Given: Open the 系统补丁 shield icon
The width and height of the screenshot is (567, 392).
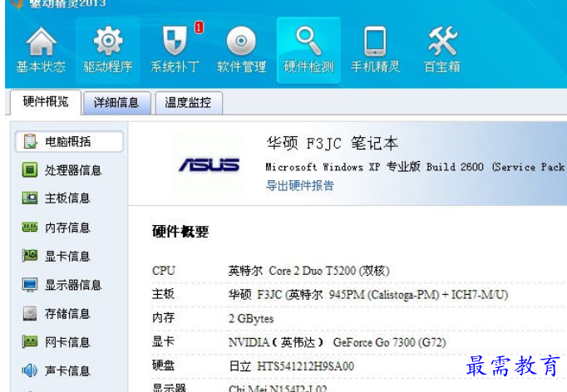Looking at the screenshot, I should coord(175,40).
